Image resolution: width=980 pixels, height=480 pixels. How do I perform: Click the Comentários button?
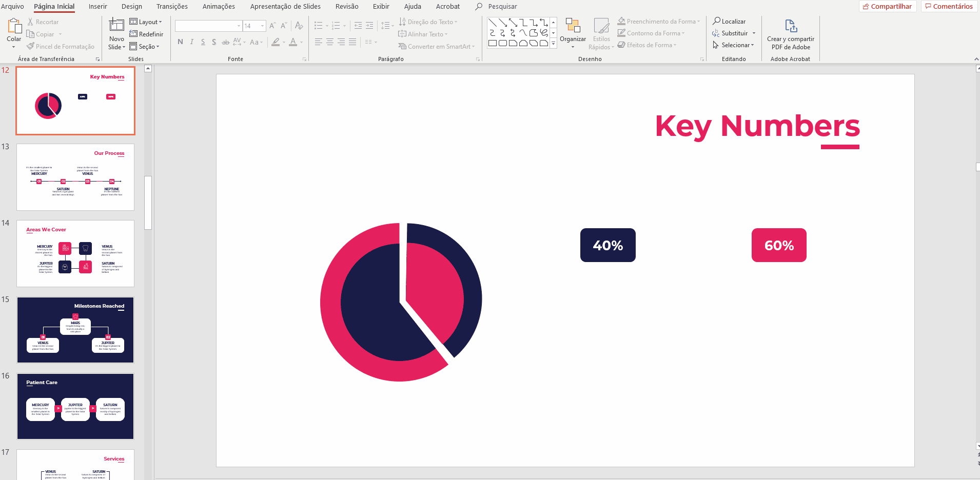click(949, 7)
